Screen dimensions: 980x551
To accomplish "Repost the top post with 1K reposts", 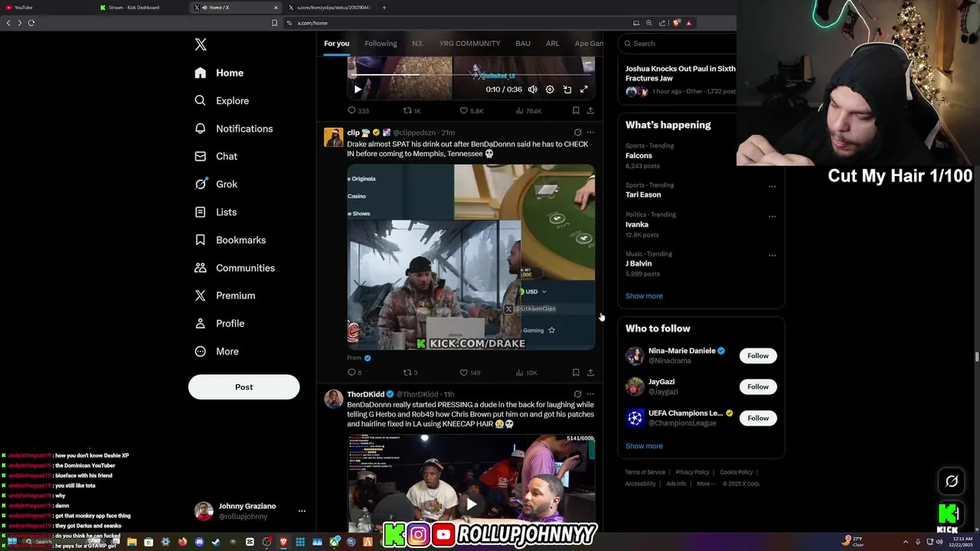I will [x=412, y=111].
